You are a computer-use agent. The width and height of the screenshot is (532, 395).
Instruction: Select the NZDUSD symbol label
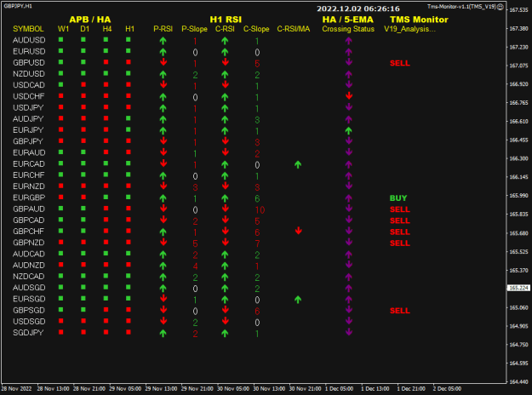pos(29,74)
